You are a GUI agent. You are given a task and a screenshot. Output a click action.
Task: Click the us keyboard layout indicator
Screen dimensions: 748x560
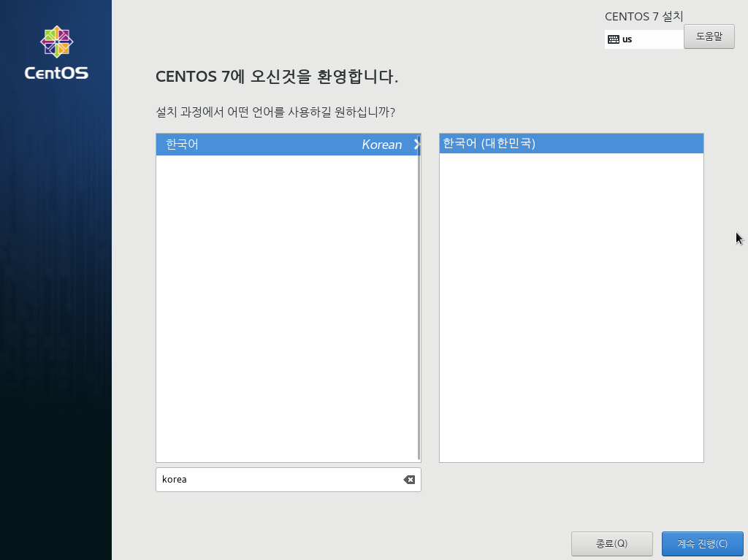click(644, 39)
